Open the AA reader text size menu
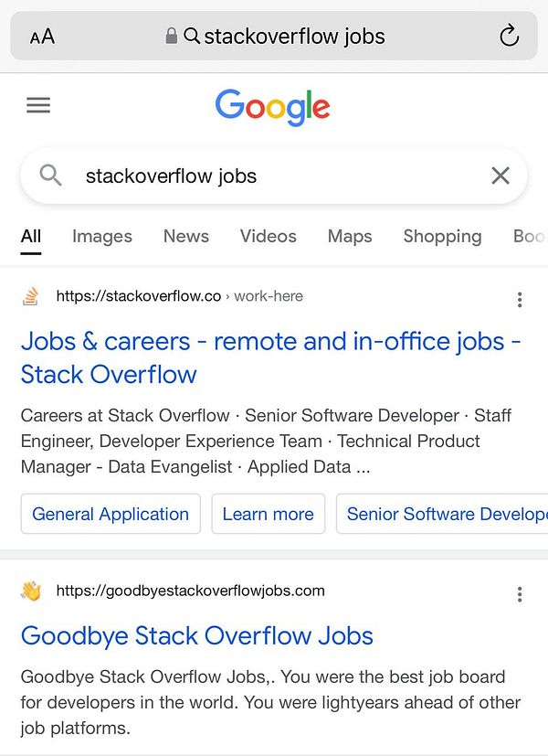The width and height of the screenshot is (548, 756). pyautogui.click(x=42, y=37)
